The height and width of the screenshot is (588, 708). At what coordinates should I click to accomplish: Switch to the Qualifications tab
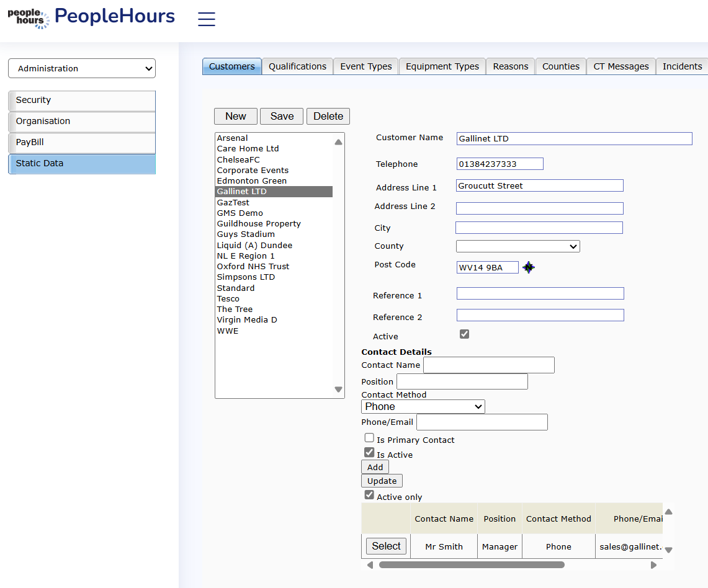(297, 66)
